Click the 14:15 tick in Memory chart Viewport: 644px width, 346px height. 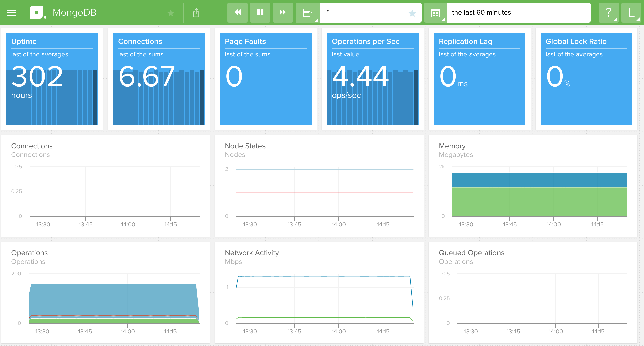pyautogui.click(x=597, y=224)
